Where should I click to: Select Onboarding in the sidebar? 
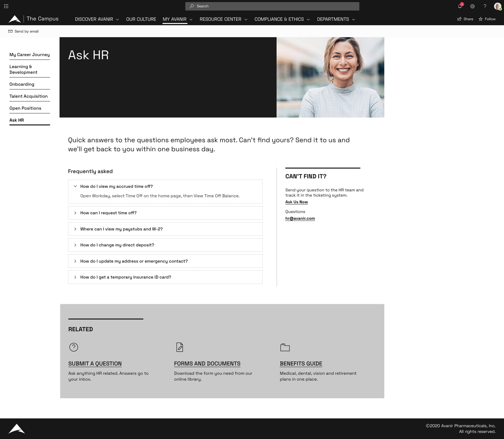[22, 84]
